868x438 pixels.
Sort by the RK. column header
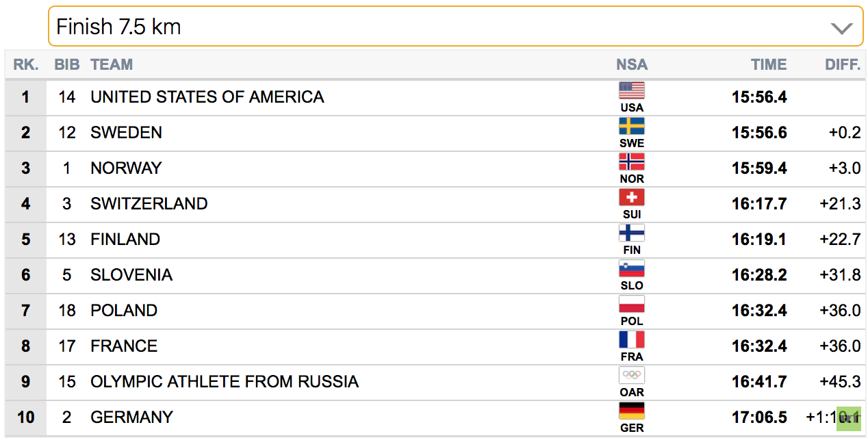coord(26,65)
